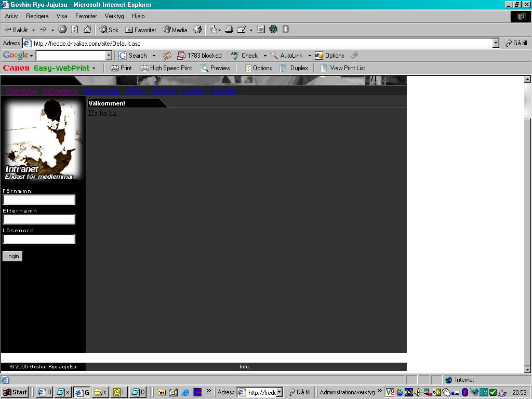Click the Windows Start button
The width and height of the screenshot is (532, 399).
click(x=15, y=392)
